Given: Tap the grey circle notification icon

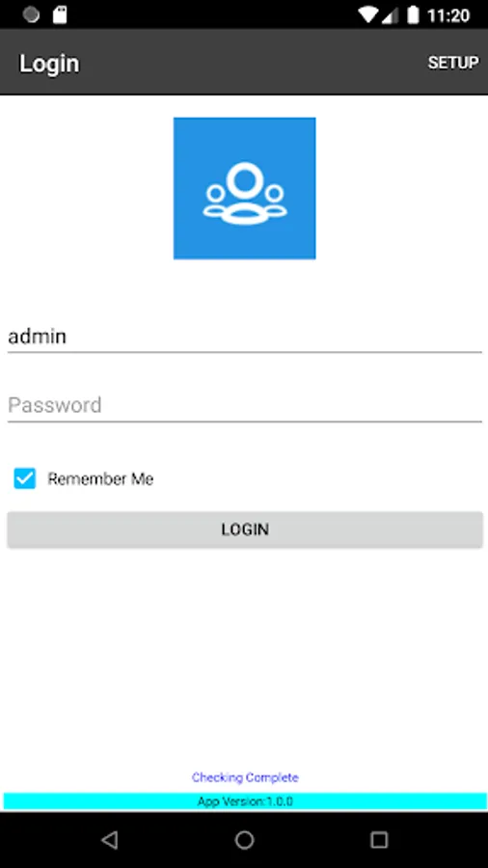Looking at the screenshot, I should pyautogui.click(x=31, y=14).
